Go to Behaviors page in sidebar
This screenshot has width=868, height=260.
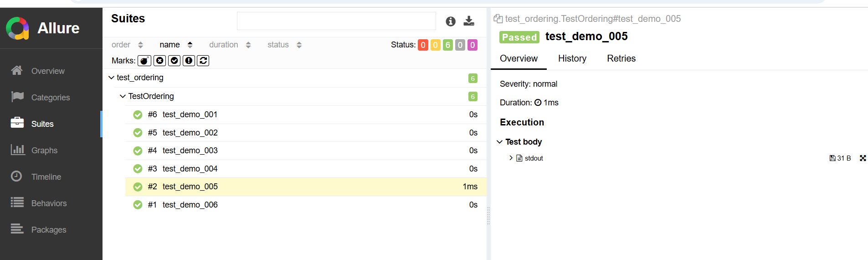49,203
